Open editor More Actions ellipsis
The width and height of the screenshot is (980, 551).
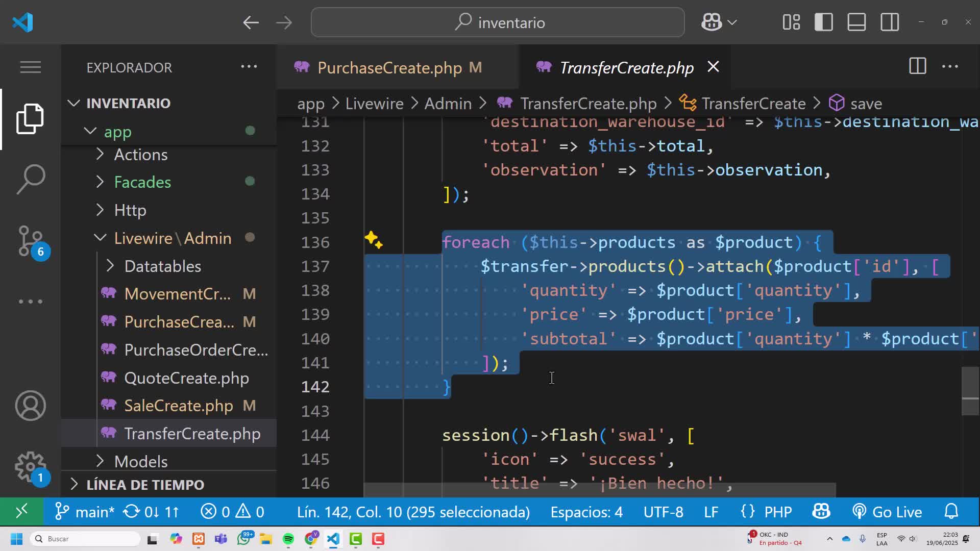click(x=950, y=66)
